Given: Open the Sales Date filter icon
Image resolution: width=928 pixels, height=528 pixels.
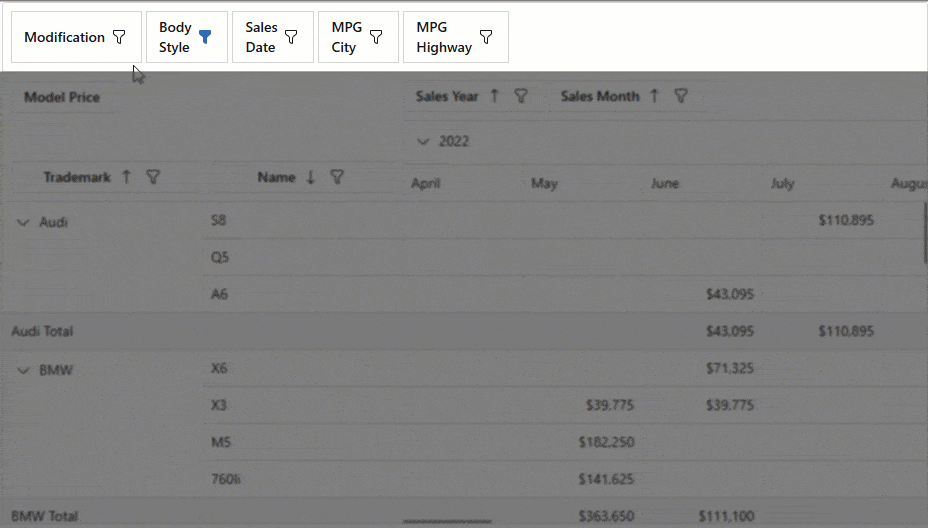Looking at the screenshot, I should [291, 37].
